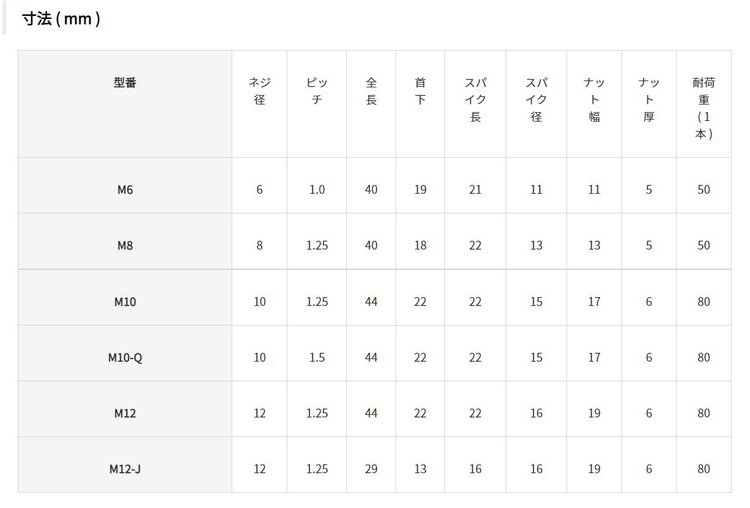The image size is (750, 508).
Task: Select the 首下 column header
Action: pyautogui.click(x=420, y=92)
